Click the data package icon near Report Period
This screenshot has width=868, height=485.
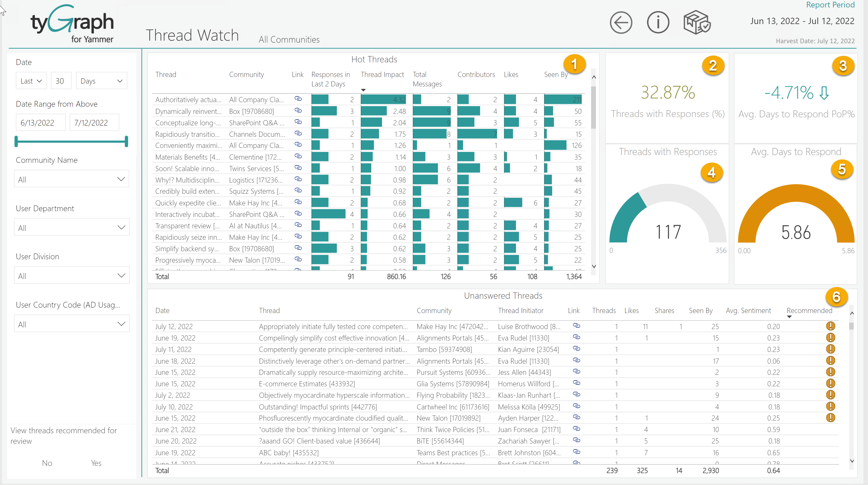pos(696,22)
